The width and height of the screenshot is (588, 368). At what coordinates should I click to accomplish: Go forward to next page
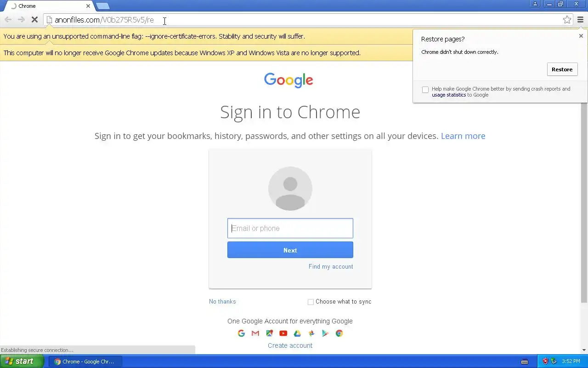[21, 20]
